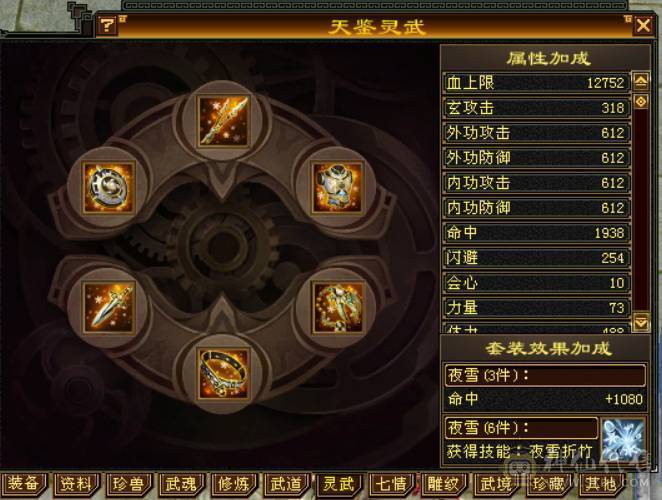The width and height of the screenshot is (662, 500).
Task: Select the chest armor slot icon
Action: point(338,188)
